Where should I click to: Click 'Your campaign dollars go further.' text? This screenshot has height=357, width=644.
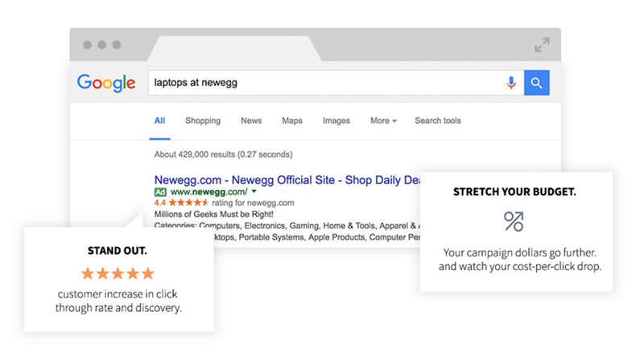(x=519, y=252)
